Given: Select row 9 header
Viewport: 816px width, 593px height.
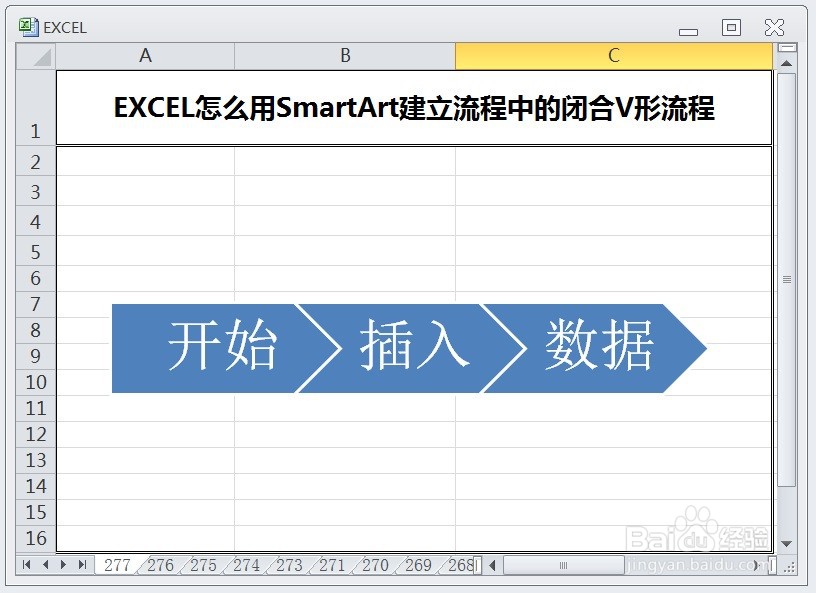Looking at the screenshot, I should [x=35, y=356].
